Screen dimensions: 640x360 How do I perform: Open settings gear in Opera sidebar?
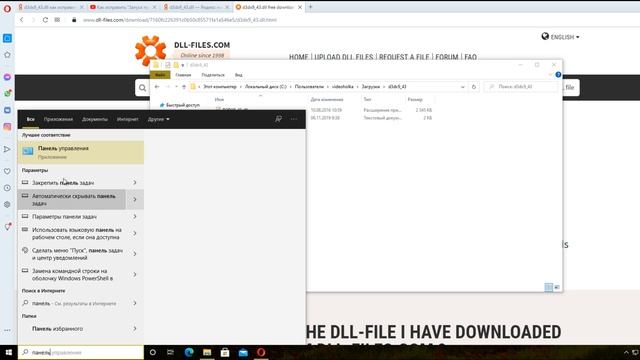[x=7, y=204]
